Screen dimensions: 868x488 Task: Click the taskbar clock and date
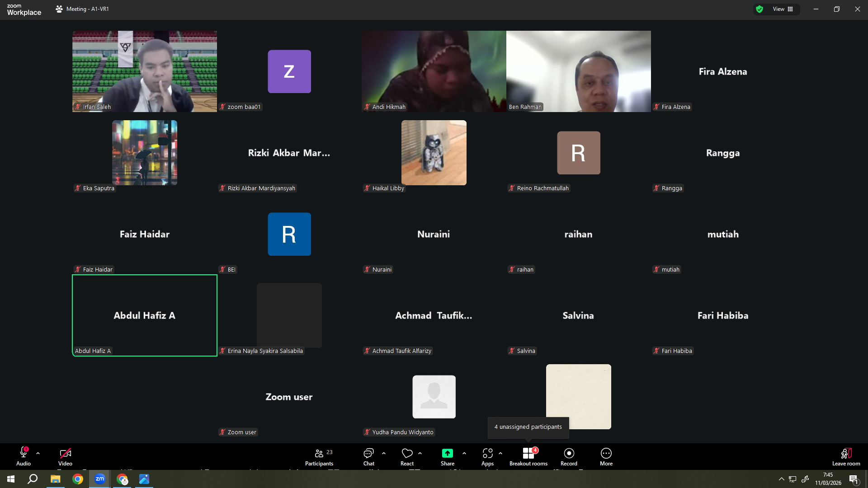828,479
